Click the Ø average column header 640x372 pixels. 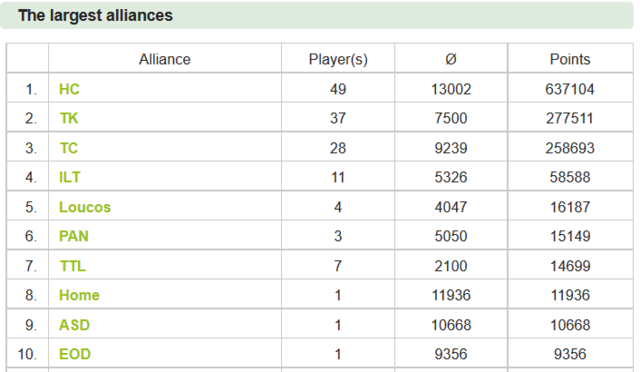coord(451,59)
